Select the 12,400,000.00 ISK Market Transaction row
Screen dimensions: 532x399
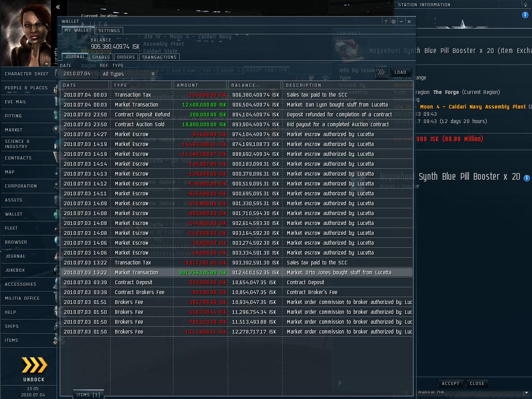[x=236, y=105]
